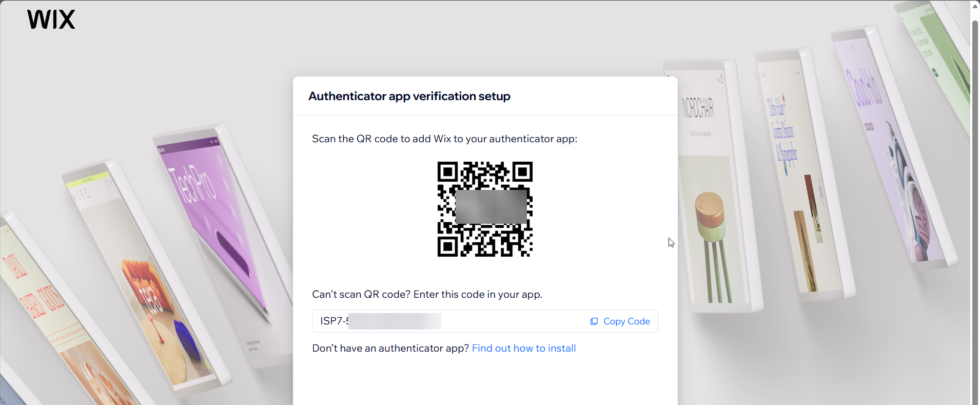Click 'Scan the QR code to add Wix' text
The height and width of the screenshot is (405, 980).
pyautogui.click(x=382, y=139)
